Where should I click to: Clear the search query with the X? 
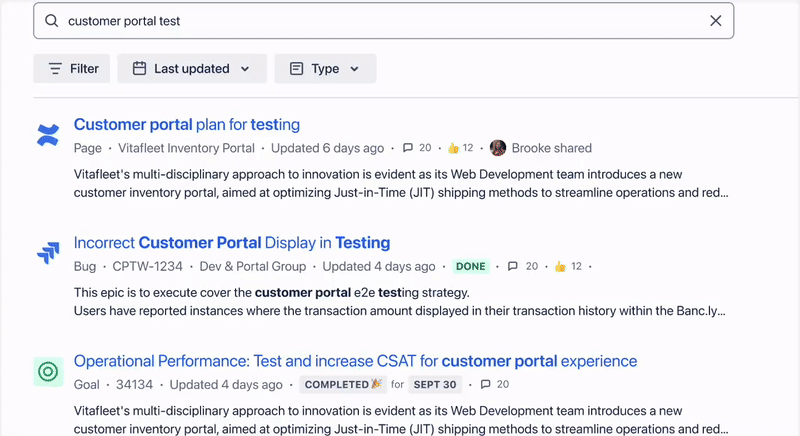(716, 21)
